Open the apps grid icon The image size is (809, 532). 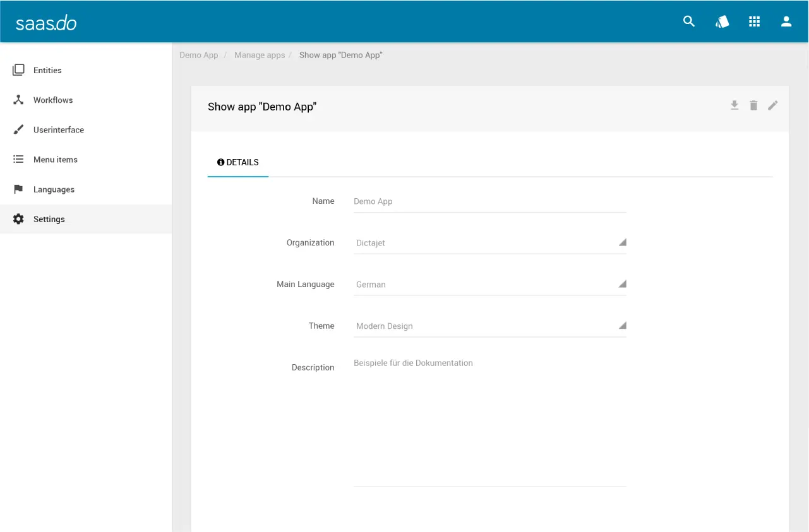[754, 21]
